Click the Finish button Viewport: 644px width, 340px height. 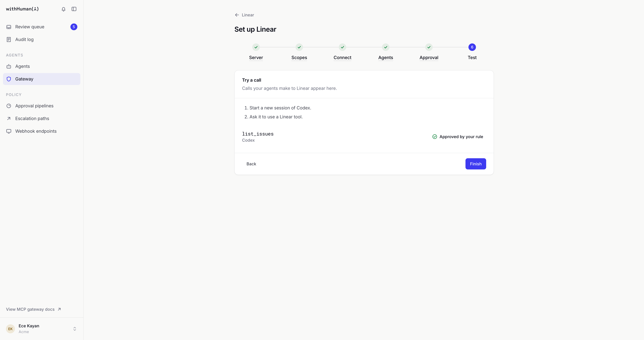pos(476,164)
